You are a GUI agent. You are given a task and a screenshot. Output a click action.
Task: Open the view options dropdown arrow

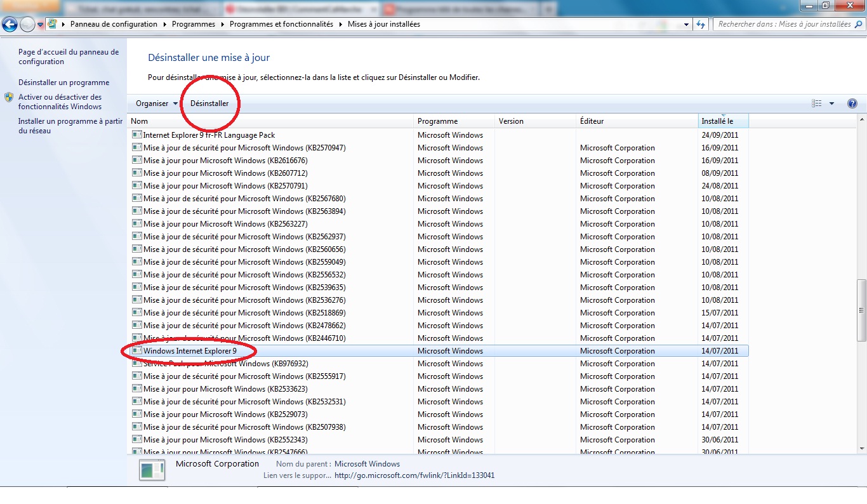tap(831, 103)
